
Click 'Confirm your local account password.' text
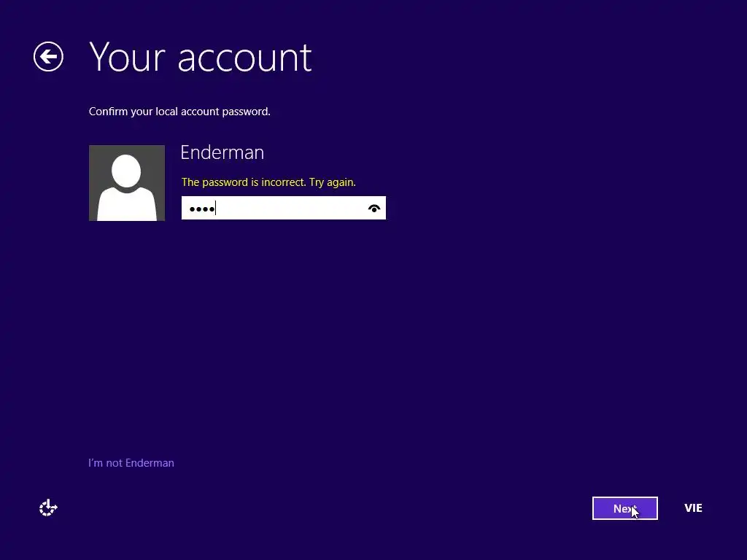[179, 112]
